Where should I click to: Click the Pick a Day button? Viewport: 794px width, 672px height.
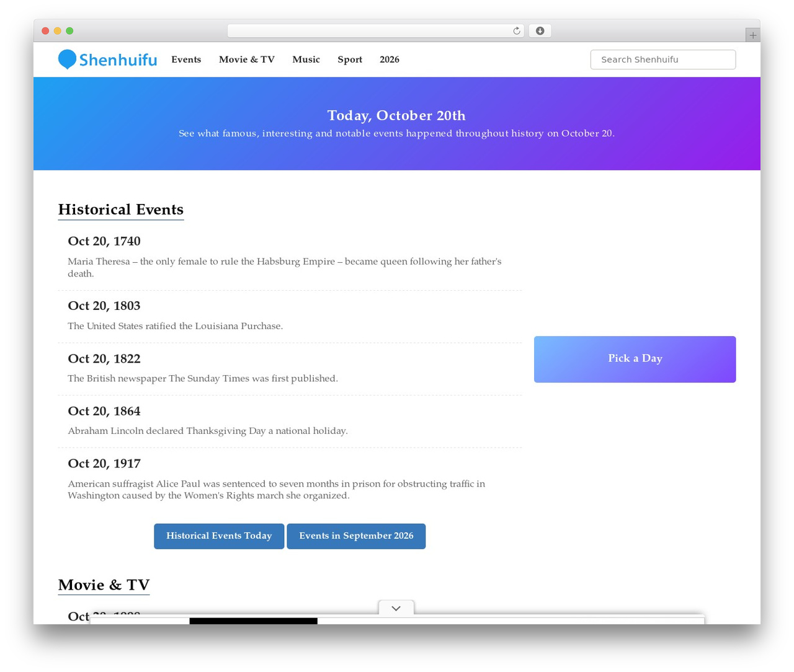click(x=635, y=359)
